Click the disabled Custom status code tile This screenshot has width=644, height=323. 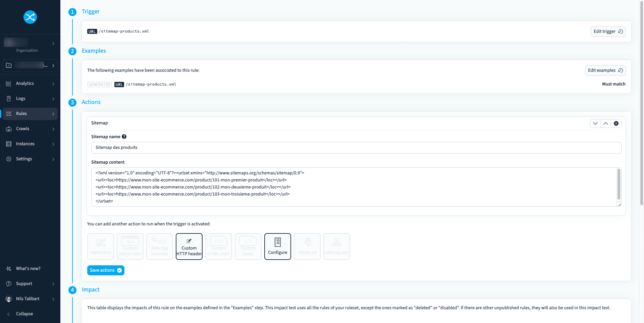(x=130, y=247)
